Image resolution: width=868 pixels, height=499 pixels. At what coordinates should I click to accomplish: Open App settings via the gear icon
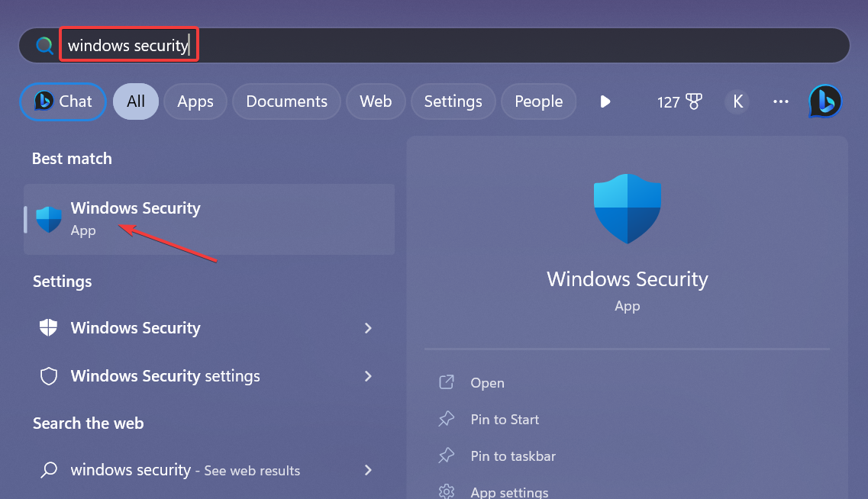tap(447, 492)
